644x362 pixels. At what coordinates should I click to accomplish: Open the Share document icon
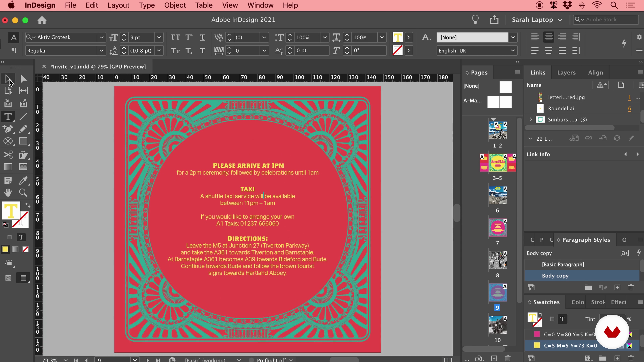pyautogui.click(x=494, y=19)
